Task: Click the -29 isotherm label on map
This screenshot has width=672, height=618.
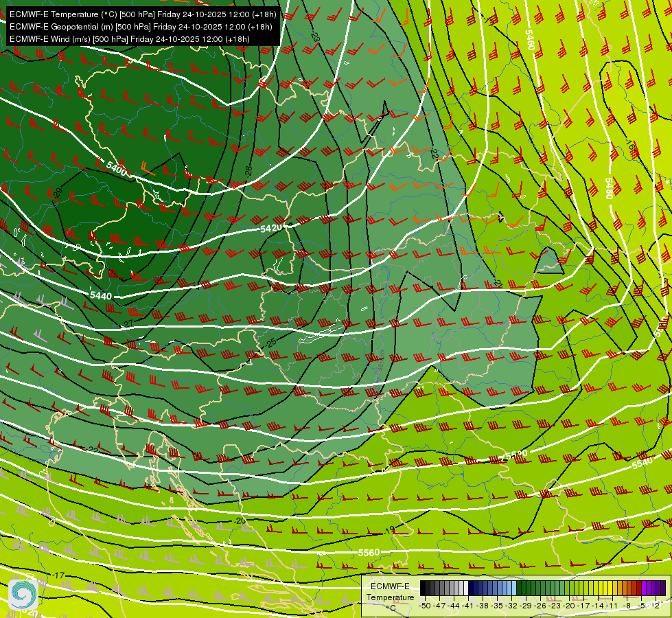Action: coord(58,194)
